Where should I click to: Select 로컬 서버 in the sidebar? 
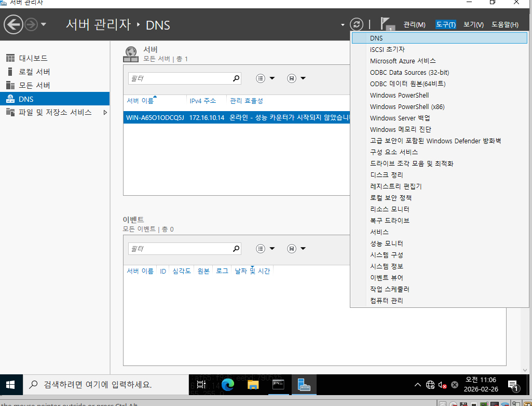54,72
